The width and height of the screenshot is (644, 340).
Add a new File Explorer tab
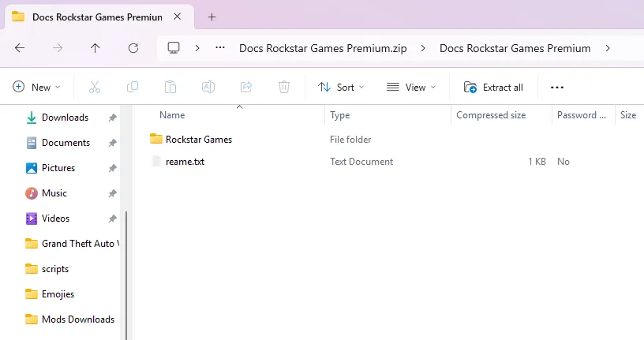click(212, 17)
